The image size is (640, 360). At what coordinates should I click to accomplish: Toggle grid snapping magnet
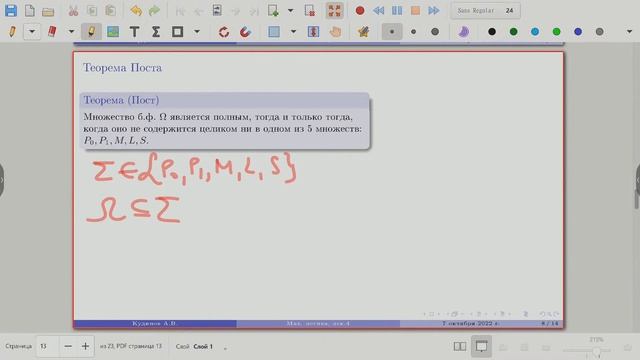coord(245,32)
